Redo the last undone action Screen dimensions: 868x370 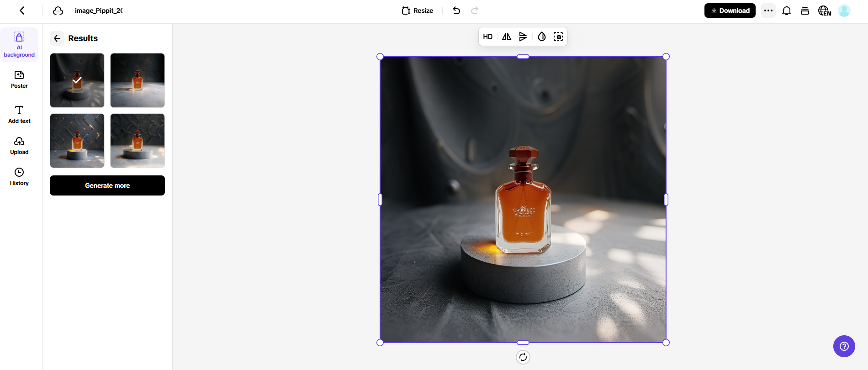pyautogui.click(x=475, y=11)
